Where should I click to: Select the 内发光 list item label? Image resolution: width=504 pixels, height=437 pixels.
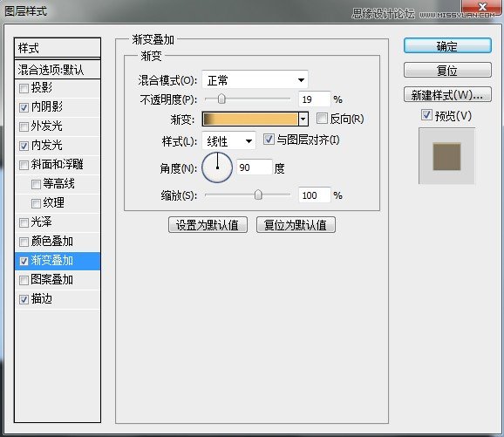point(47,145)
